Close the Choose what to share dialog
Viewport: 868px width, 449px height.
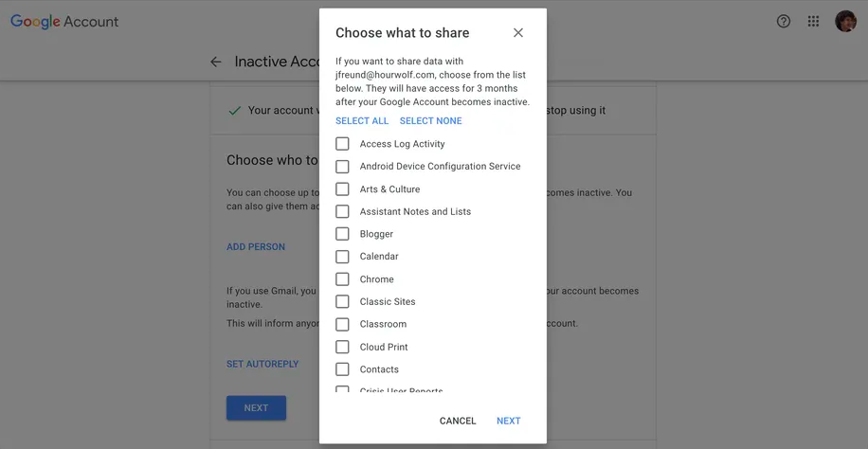518,33
